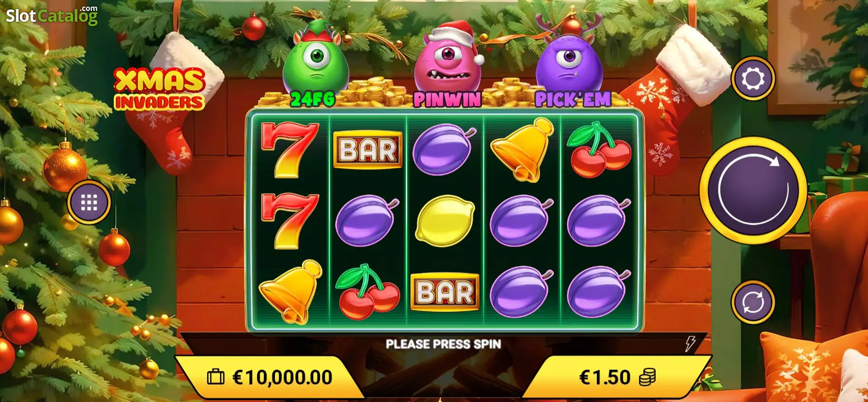Viewport: 868px width, 402px height.
Task: Click the top-left red 7 symbol
Action: [x=290, y=150]
